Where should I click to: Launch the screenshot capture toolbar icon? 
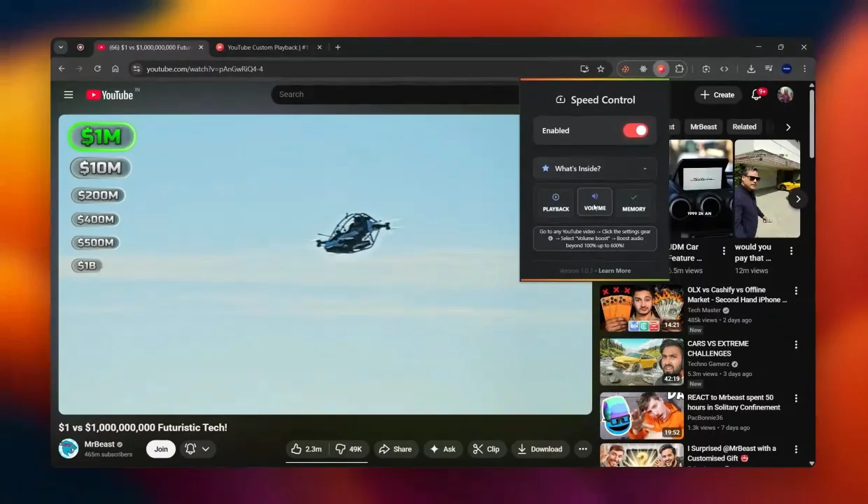(706, 69)
